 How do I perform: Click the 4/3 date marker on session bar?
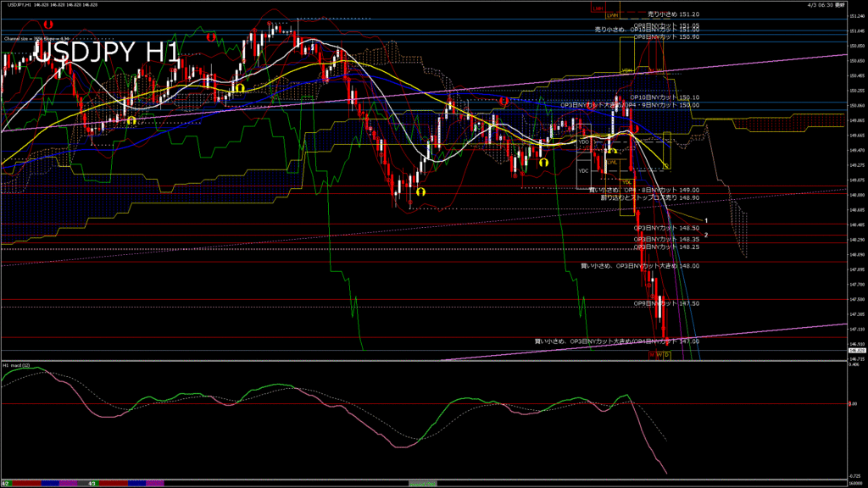click(92, 484)
